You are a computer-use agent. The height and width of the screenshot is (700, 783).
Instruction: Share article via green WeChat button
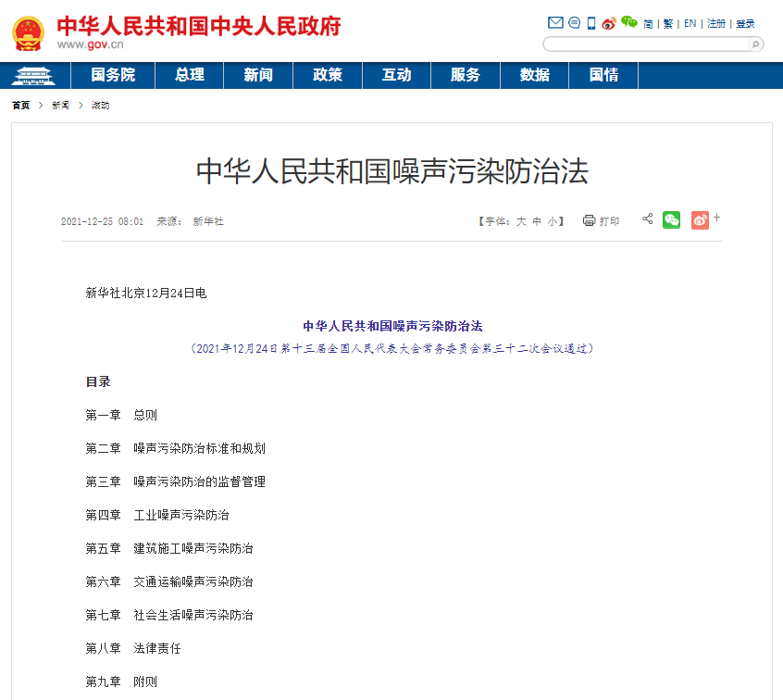(x=671, y=220)
